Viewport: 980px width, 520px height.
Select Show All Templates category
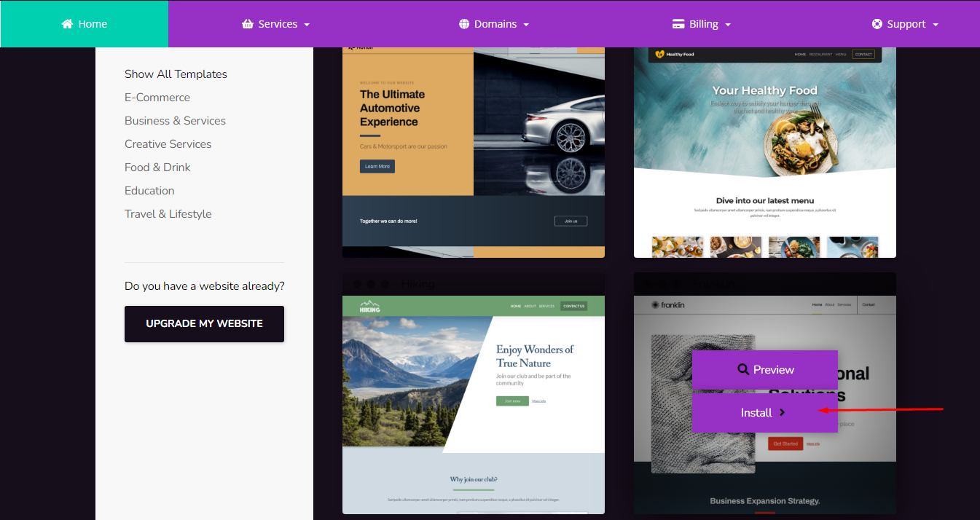tap(176, 74)
